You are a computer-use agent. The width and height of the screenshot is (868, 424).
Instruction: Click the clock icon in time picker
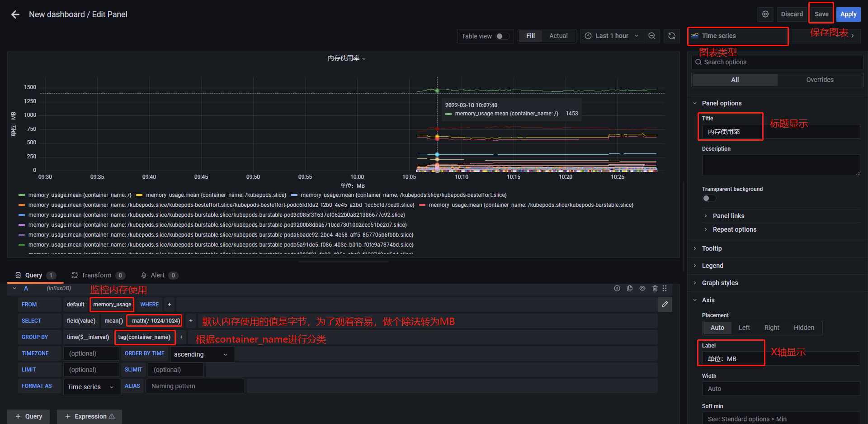point(588,36)
